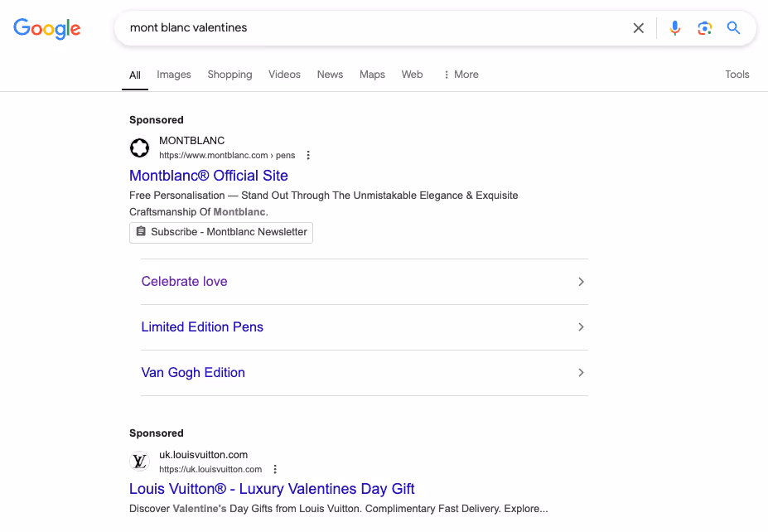Open Google Lens image search icon
The width and height of the screenshot is (768, 532).
(704, 28)
